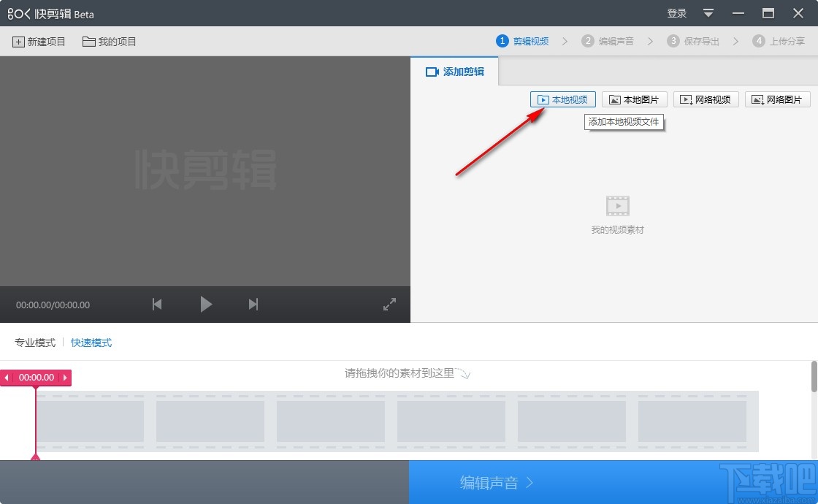Image resolution: width=818 pixels, height=504 pixels.
Task: Select the 添加剪辑 tab
Action: [x=454, y=72]
